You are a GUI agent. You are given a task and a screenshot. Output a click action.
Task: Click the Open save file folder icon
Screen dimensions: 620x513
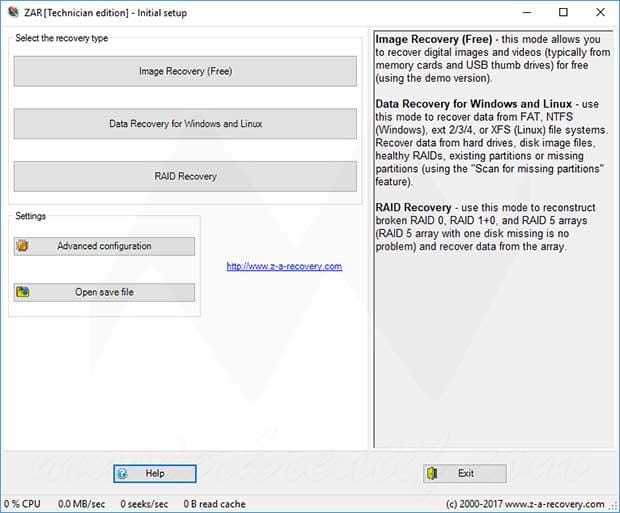point(23,292)
